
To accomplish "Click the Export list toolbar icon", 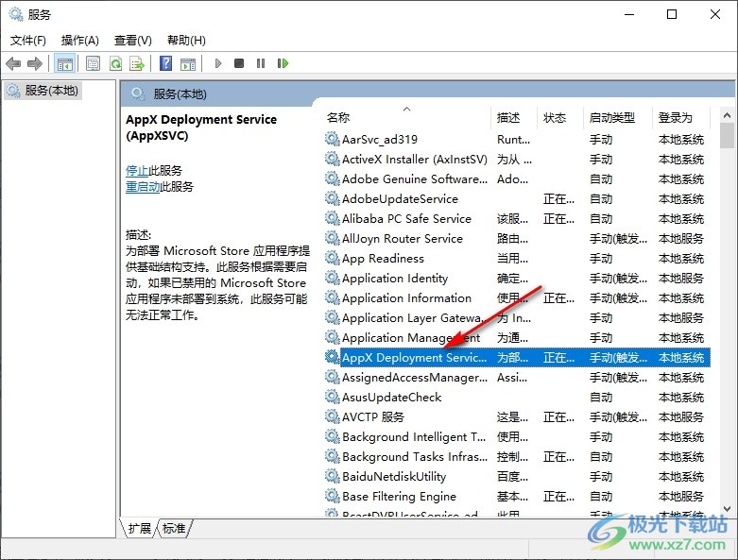I will click(137, 63).
